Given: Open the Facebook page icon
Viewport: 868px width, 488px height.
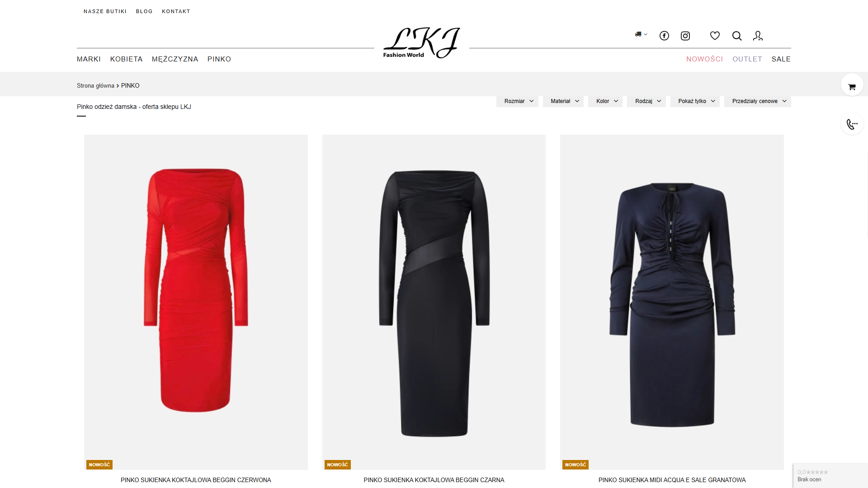Looking at the screenshot, I should click(x=664, y=36).
